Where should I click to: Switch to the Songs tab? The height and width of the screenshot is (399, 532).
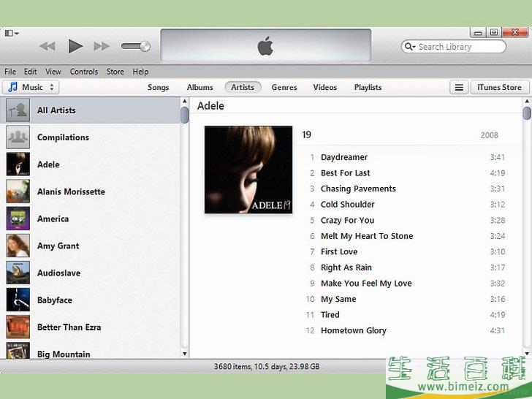pyautogui.click(x=158, y=87)
